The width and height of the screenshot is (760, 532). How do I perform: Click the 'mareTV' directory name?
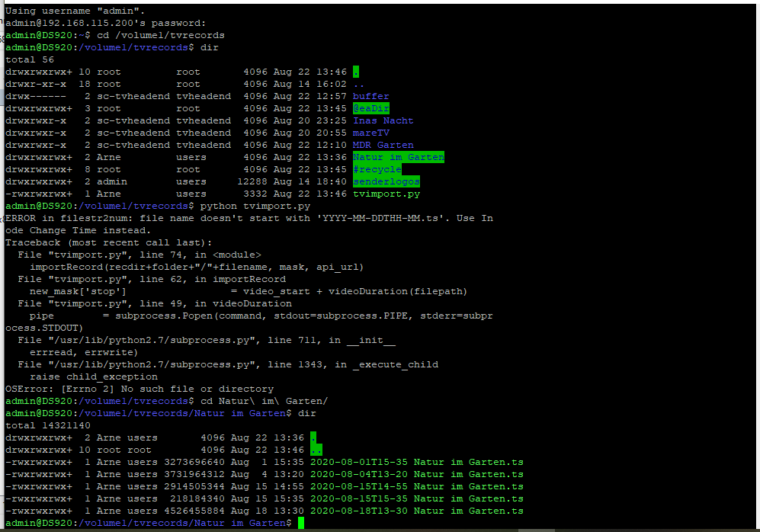(x=370, y=133)
